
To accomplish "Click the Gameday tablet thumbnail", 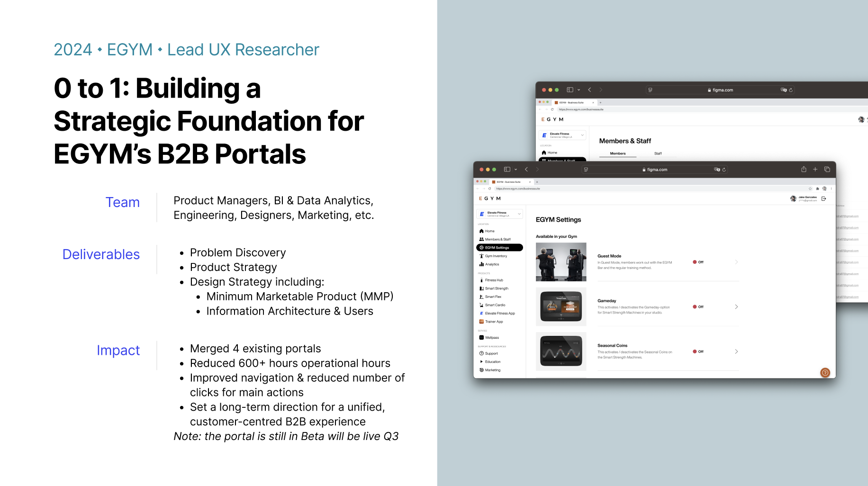I will click(x=561, y=306).
